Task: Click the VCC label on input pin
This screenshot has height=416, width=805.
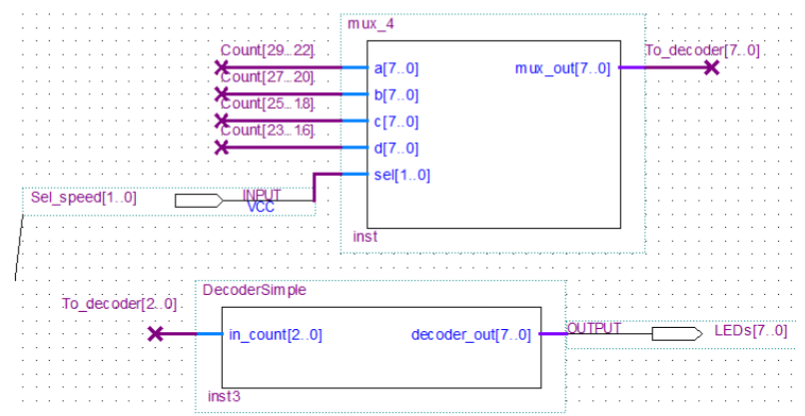Action: [261, 207]
